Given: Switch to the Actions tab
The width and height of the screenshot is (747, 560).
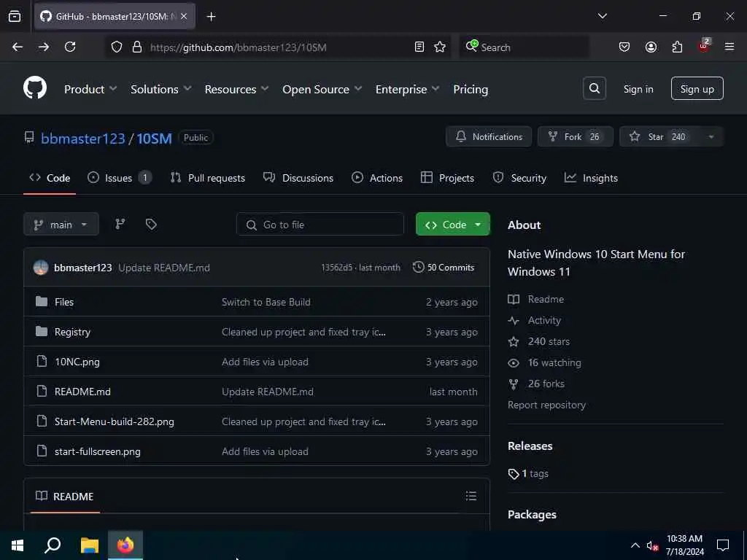Looking at the screenshot, I should tap(377, 178).
